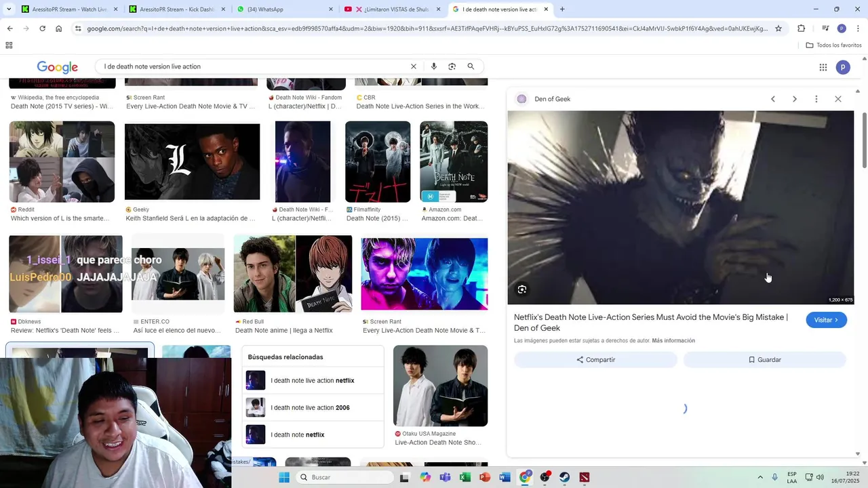This screenshot has width=868, height=488.
Task: Close the image preview panel
Action: click(x=838, y=99)
